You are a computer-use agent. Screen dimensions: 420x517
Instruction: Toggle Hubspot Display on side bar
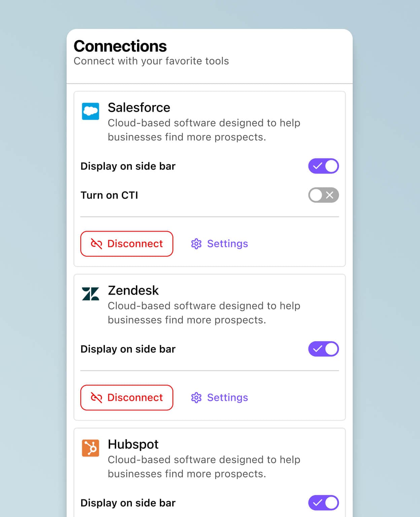click(323, 503)
